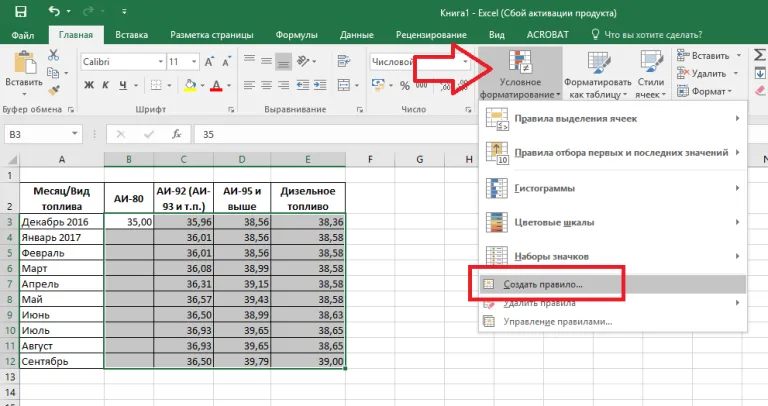This screenshot has height=406, width=768.
Task: Click the Wrap Text icon
Action: pos(344,61)
